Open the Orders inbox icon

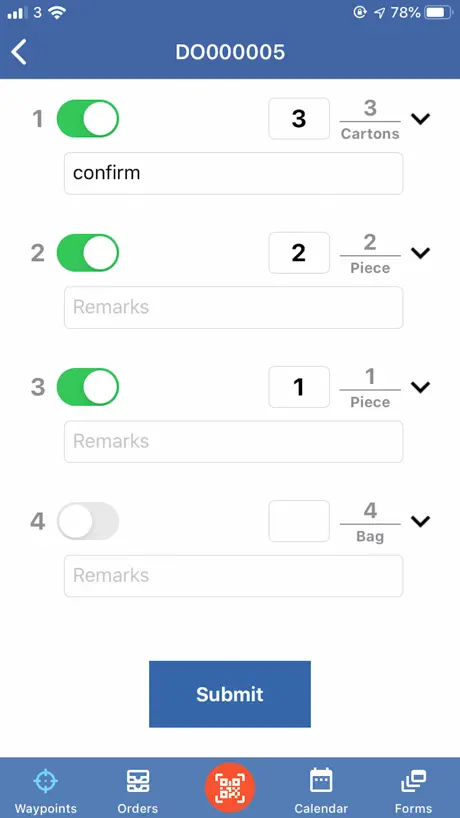(138, 781)
